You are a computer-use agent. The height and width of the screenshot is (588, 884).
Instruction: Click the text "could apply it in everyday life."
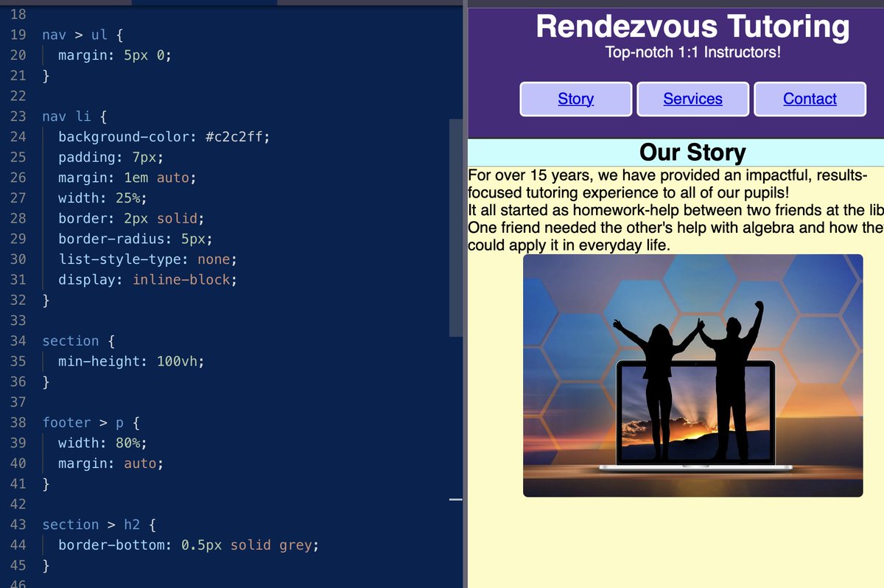tap(569, 245)
